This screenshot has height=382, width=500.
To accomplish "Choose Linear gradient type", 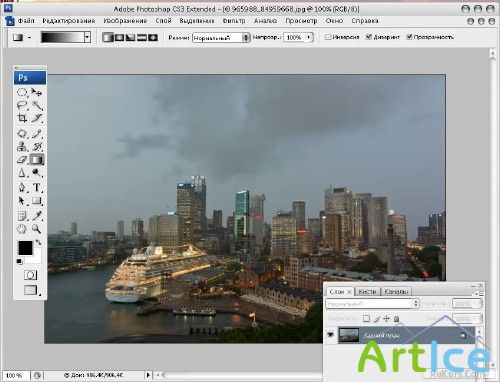I will (108, 37).
